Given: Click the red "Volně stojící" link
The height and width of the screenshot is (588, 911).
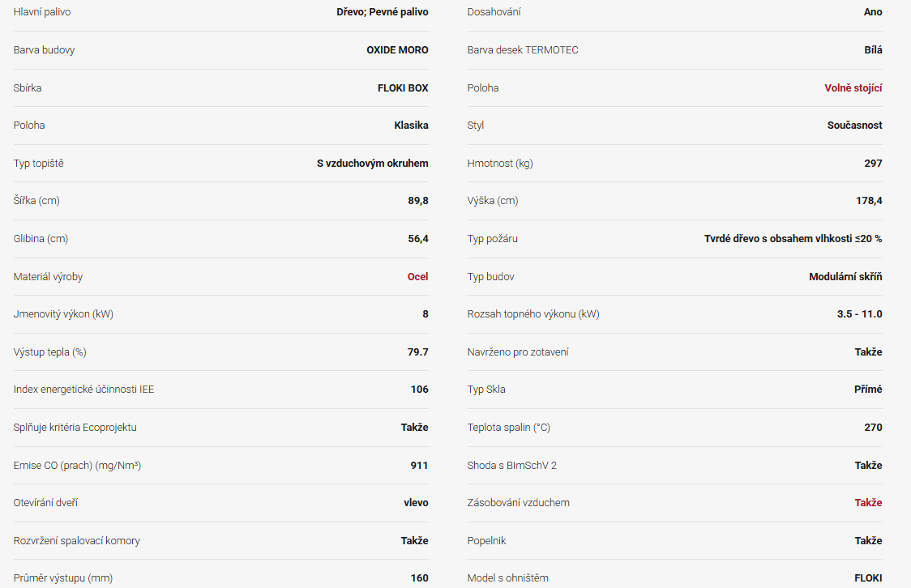Looking at the screenshot, I should pyautogui.click(x=853, y=87).
